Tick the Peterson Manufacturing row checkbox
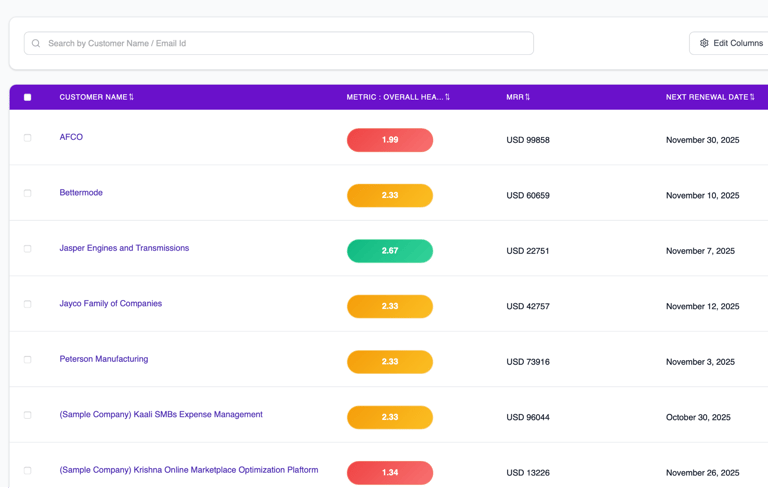 coord(28,359)
